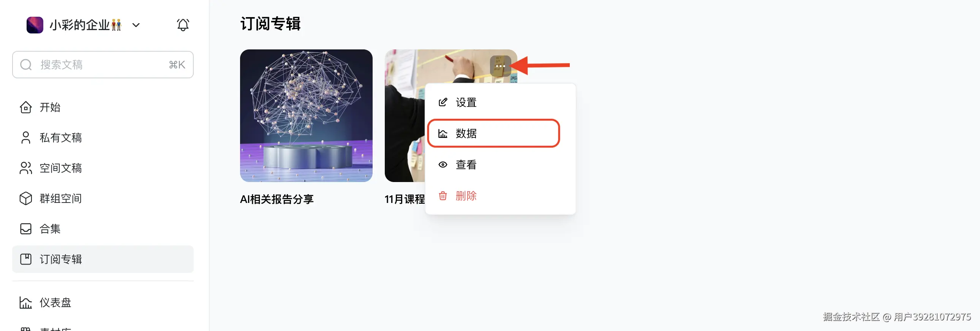Screen dimensions: 980x331
Task: Click the workspace logo avatar
Action: pyautogui.click(x=35, y=25)
